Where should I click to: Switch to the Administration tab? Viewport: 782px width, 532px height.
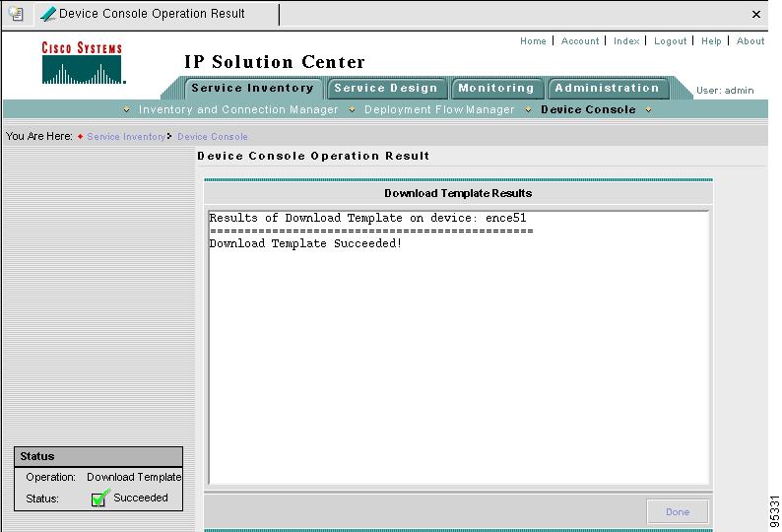click(x=607, y=88)
